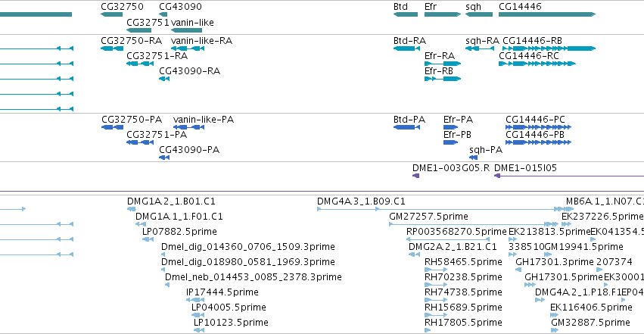Click transcript CG14446-RC
Screen dimensions: 644x334
coord(537,64)
